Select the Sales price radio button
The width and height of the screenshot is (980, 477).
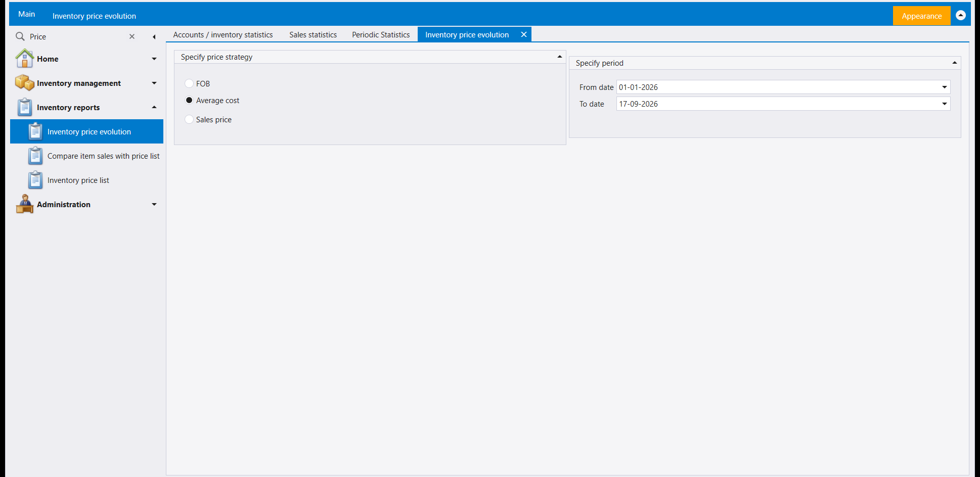(189, 119)
